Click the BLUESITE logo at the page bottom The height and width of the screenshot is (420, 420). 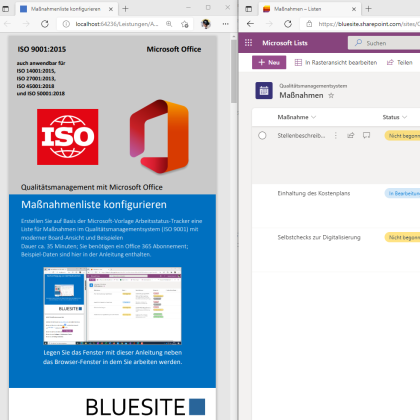click(x=145, y=407)
